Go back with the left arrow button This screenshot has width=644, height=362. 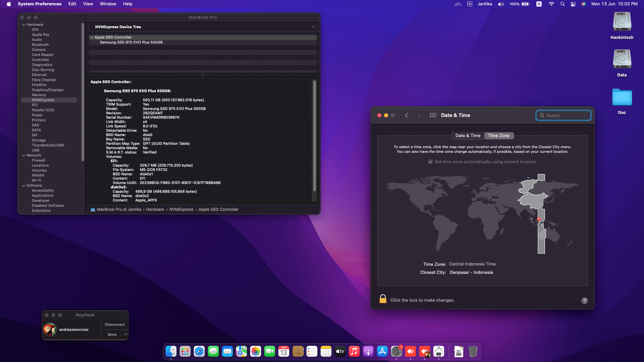click(x=407, y=115)
